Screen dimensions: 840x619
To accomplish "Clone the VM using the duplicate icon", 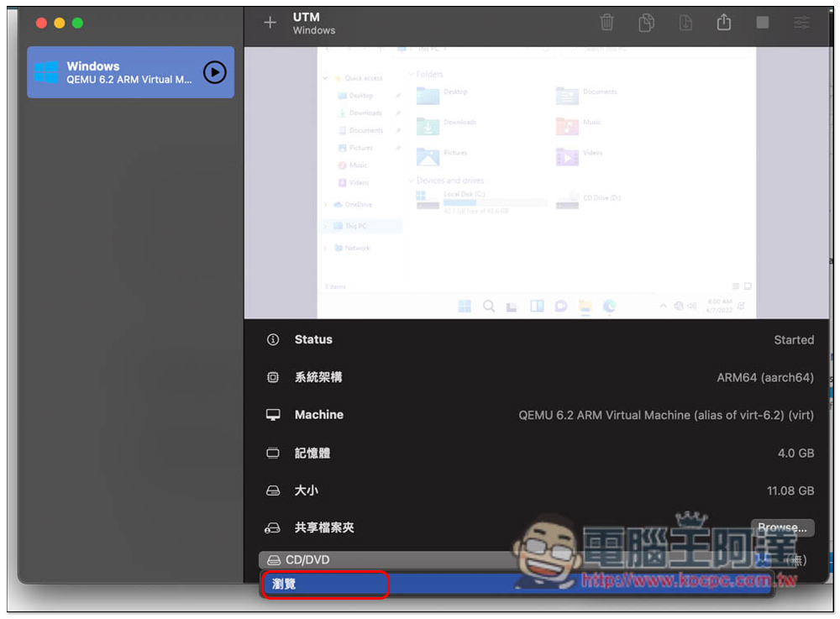I will (646, 23).
